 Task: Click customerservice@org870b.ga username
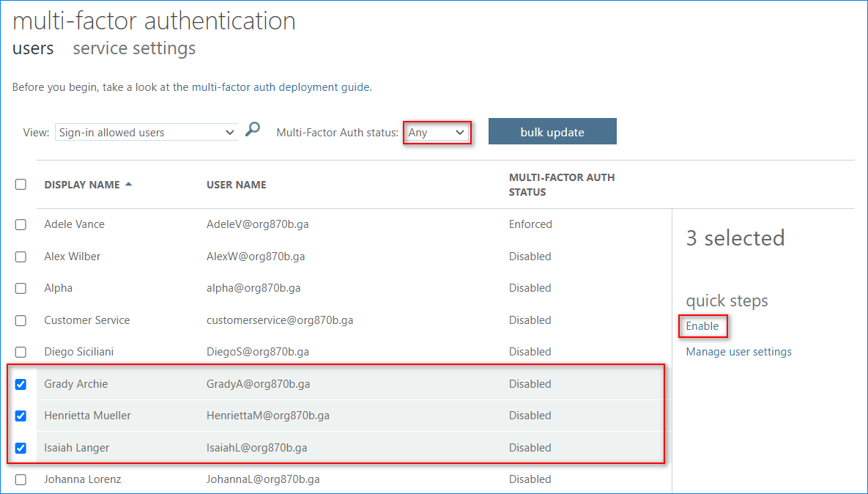pos(280,320)
